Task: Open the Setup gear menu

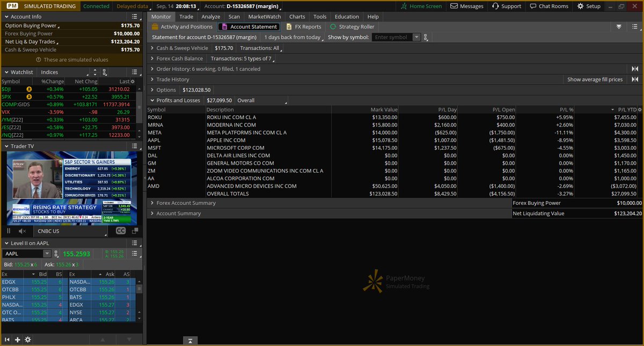Action: tap(589, 6)
